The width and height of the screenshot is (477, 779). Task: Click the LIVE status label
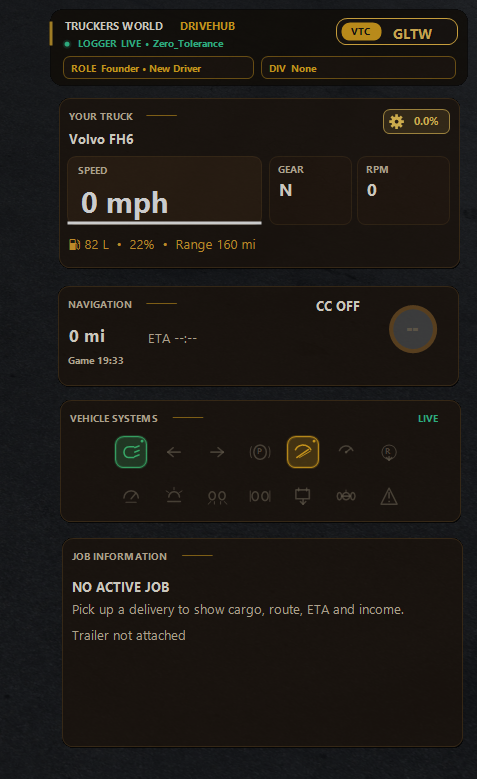point(428,419)
